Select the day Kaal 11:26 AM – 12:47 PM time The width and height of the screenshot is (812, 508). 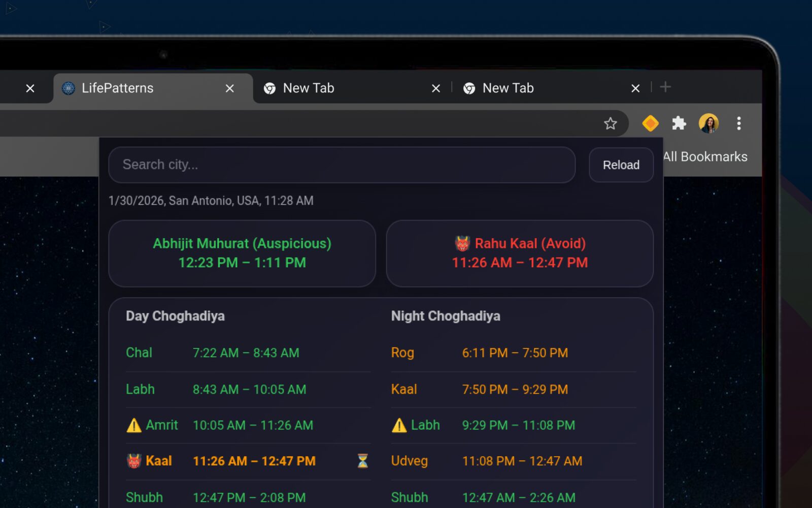(x=254, y=461)
